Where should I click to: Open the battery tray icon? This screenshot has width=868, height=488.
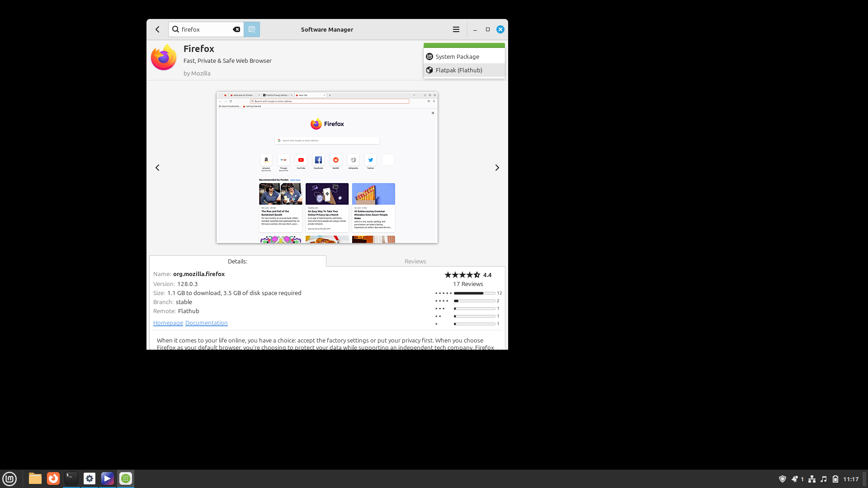835,479
